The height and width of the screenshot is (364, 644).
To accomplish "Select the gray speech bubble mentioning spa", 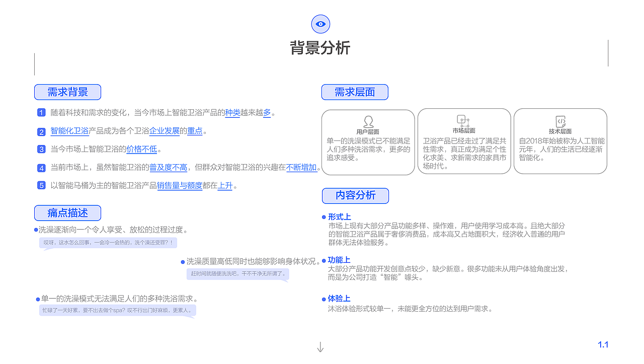I will pyautogui.click(x=117, y=310).
